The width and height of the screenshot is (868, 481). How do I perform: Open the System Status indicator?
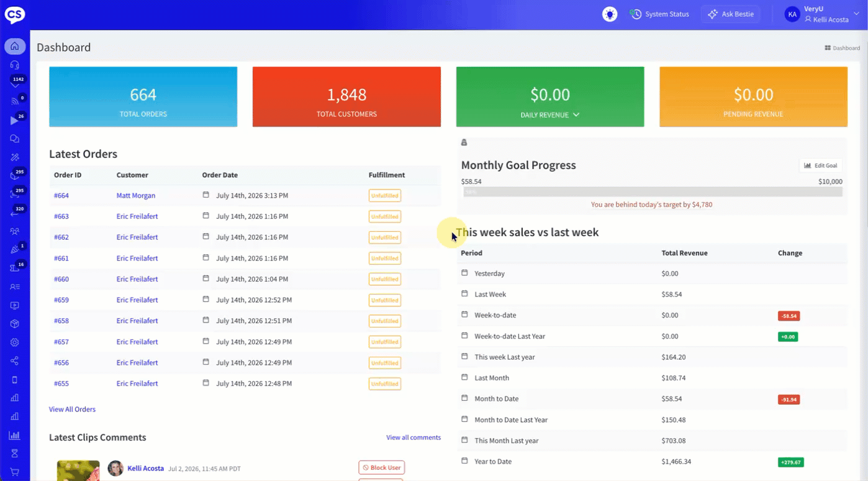click(659, 14)
